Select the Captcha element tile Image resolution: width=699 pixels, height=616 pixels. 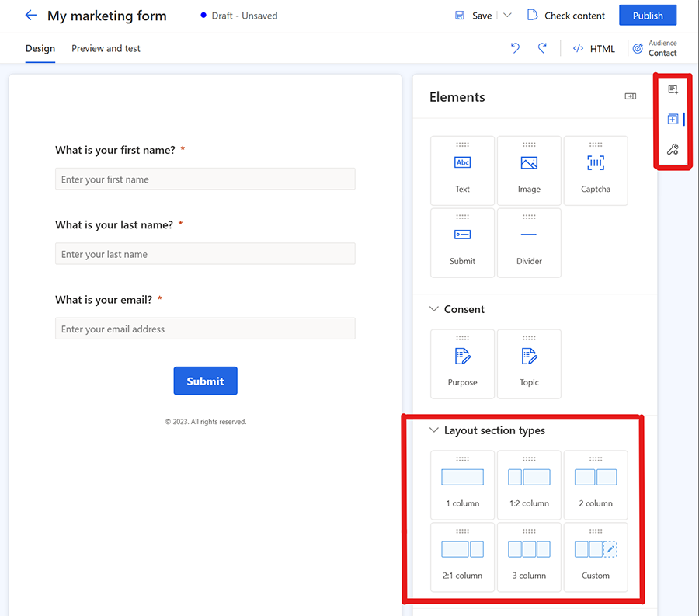(596, 171)
